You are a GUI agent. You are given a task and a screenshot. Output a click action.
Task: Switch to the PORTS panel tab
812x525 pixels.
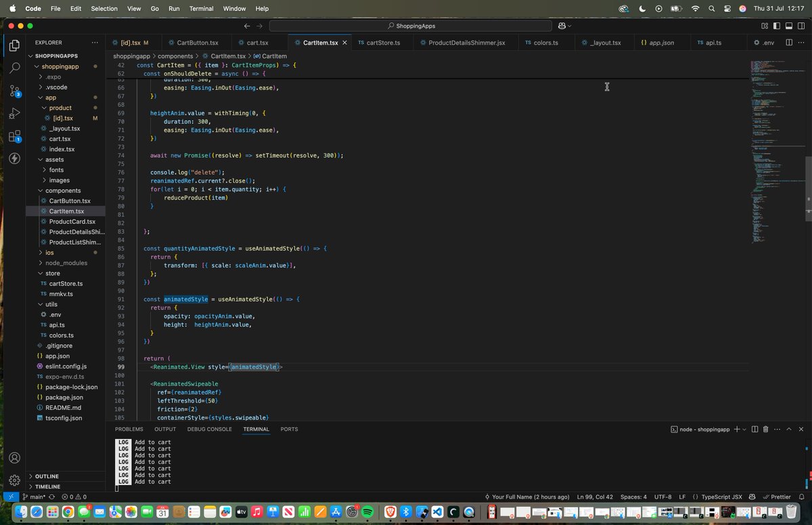(x=289, y=429)
